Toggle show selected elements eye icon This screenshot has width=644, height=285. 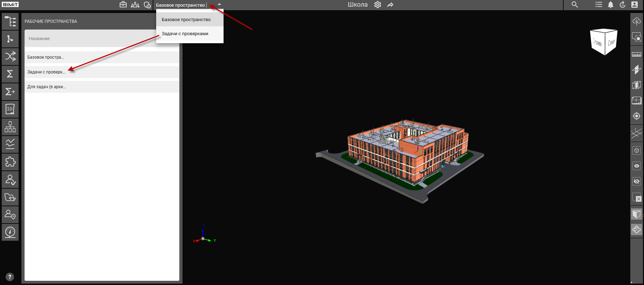[636, 166]
